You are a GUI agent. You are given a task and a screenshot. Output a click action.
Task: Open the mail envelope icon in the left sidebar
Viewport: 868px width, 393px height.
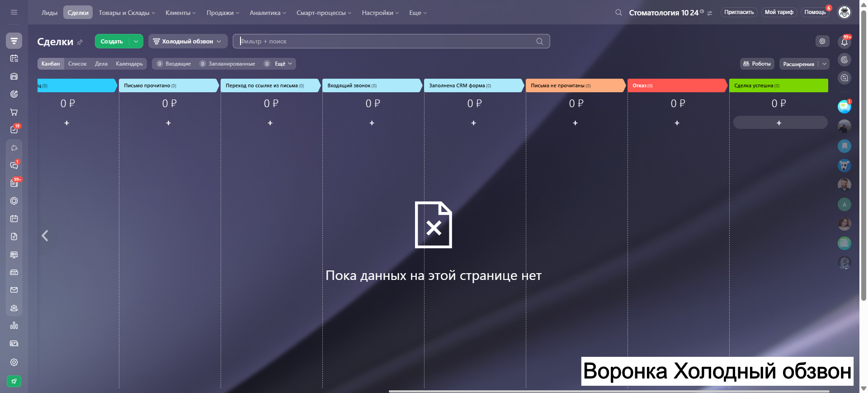click(14, 290)
